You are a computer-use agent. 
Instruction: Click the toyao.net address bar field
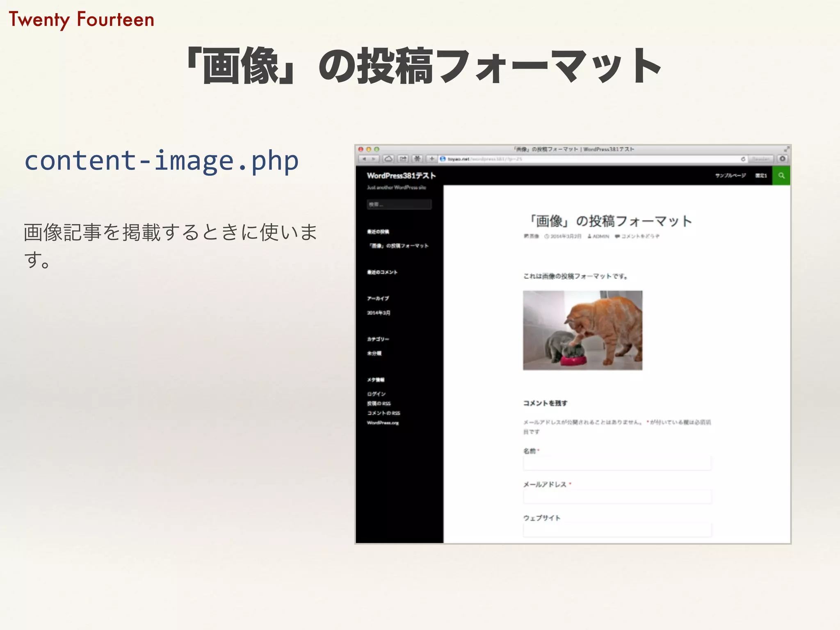(x=593, y=159)
